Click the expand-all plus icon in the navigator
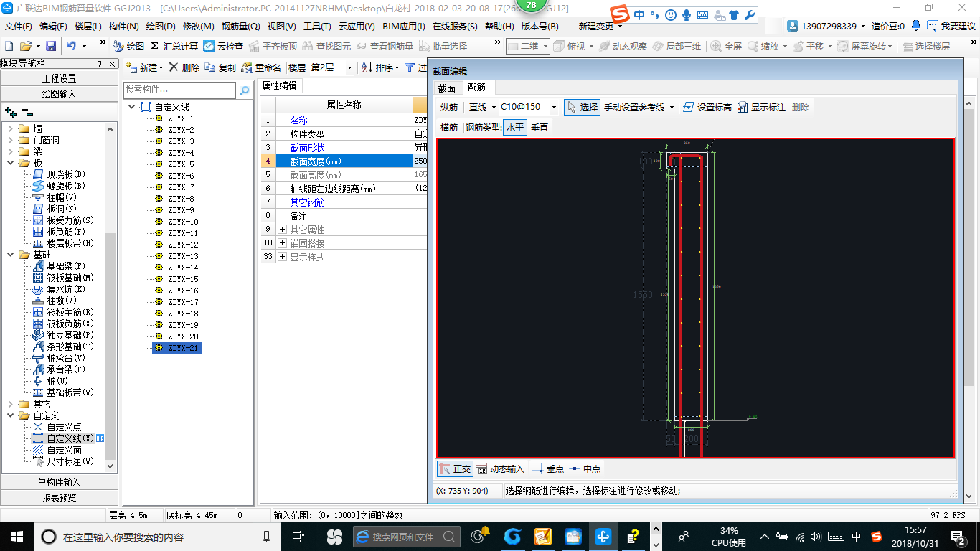980x551 pixels. [x=10, y=112]
